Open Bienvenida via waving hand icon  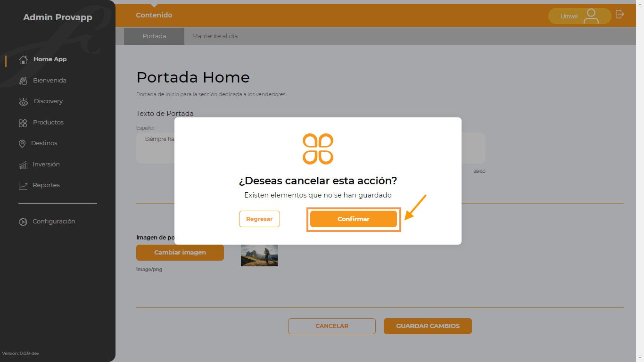(x=23, y=81)
